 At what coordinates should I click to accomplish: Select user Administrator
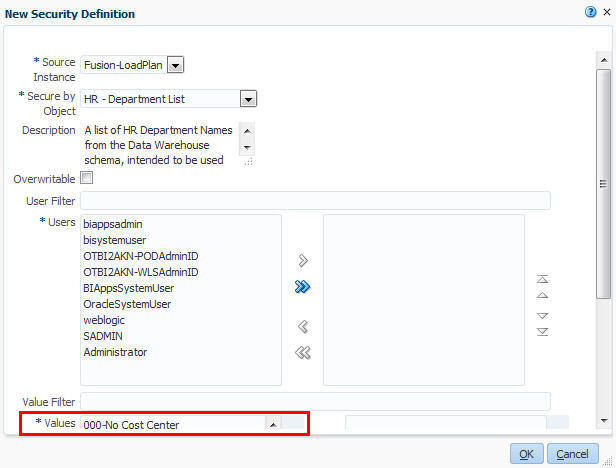point(115,352)
